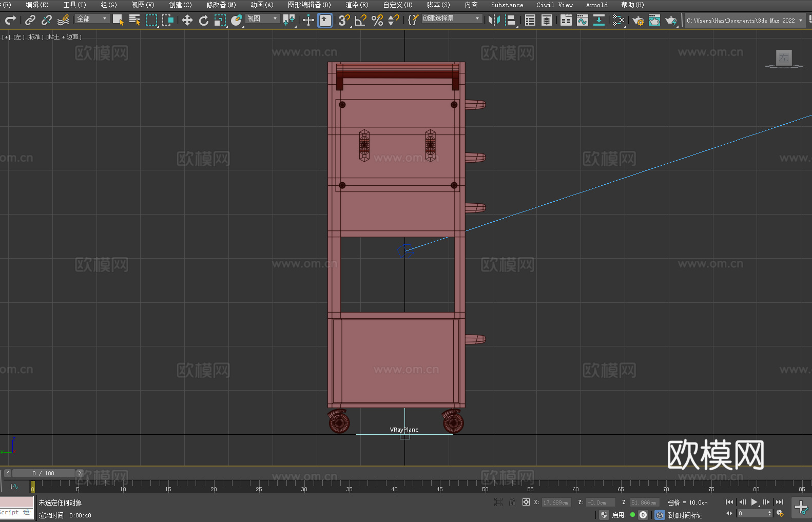Viewport: 812px width, 522px height.
Task: Open Render Setup teapot-gear icon
Action: pos(638,20)
